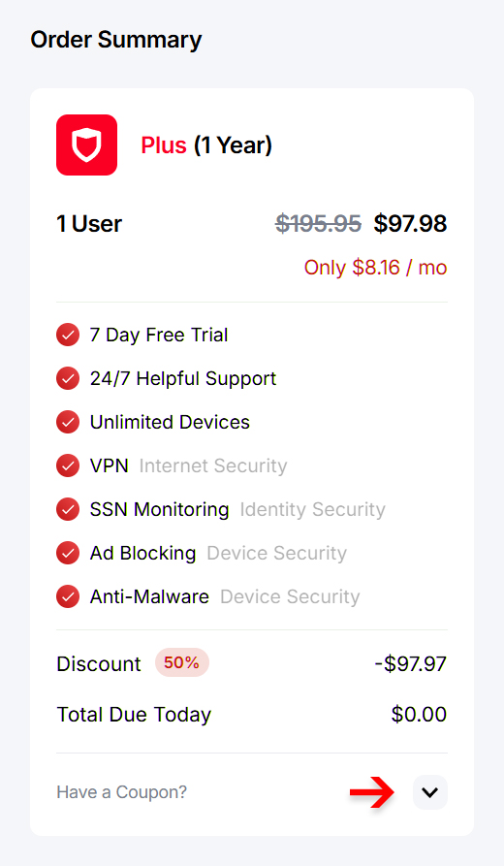Click the $97.98 discounted price
This screenshot has width=504, height=866.
click(x=410, y=224)
